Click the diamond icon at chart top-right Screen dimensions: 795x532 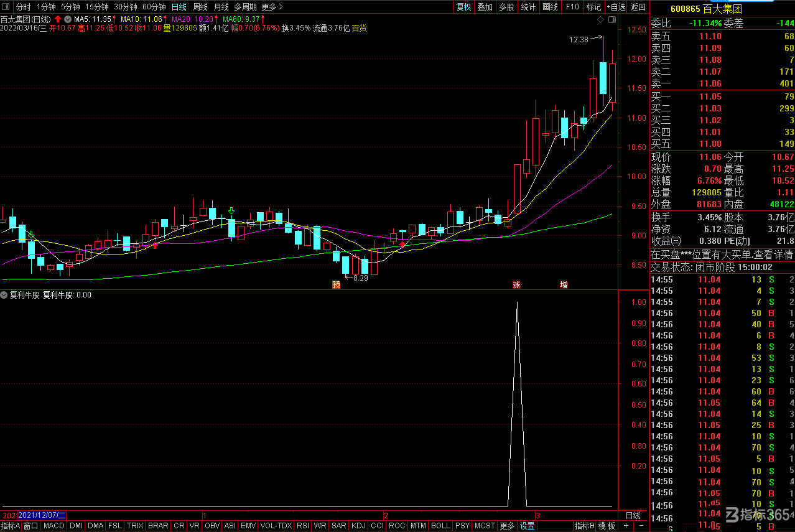point(601,20)
